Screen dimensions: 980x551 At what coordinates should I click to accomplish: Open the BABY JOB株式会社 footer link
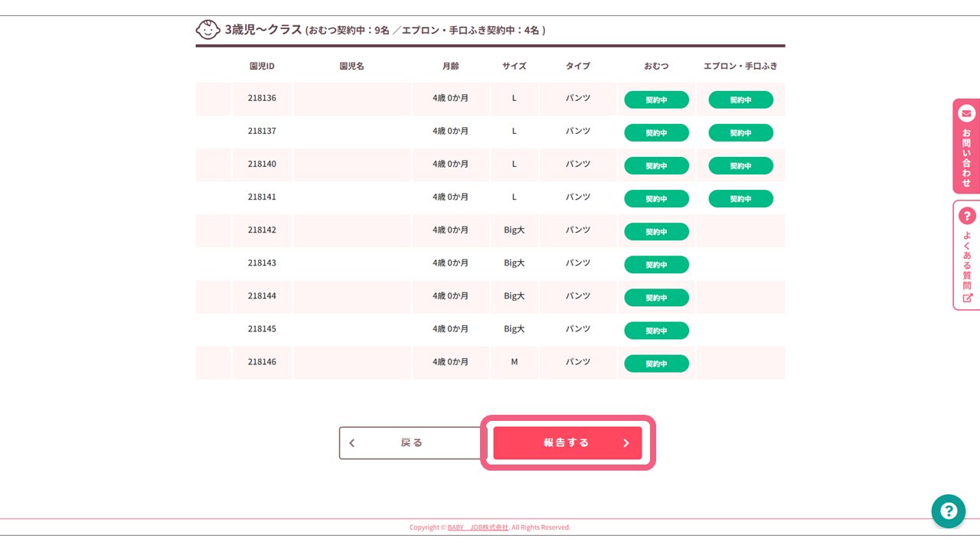(x=478, y=527)
